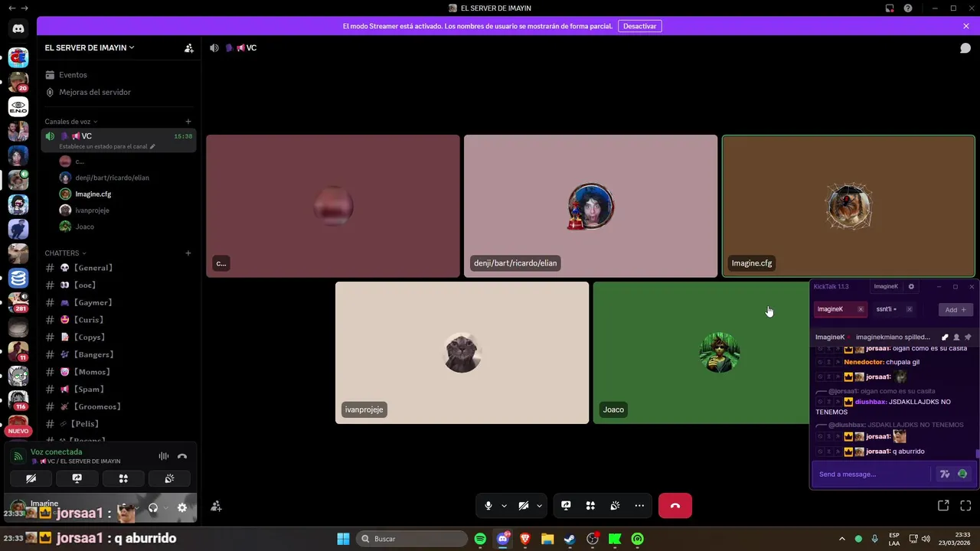Disconnect using the voice panel hang-up icon

point(182,456)
